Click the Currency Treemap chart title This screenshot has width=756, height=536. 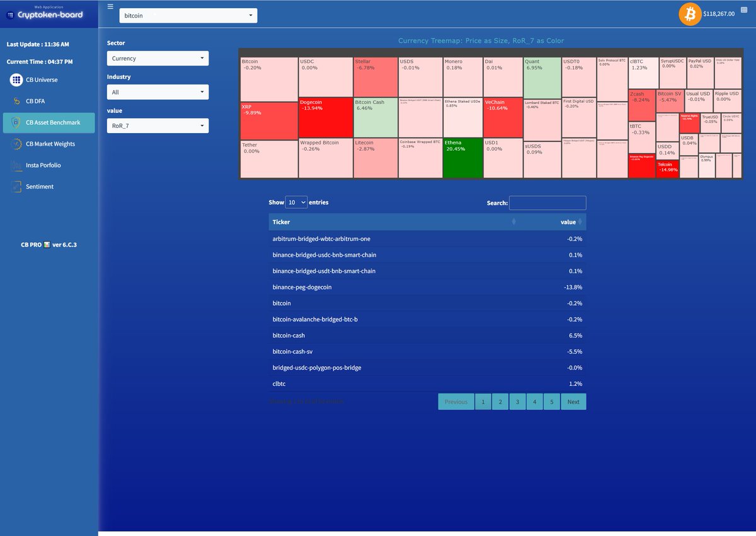pyautogui.click(x=481, y=41)
